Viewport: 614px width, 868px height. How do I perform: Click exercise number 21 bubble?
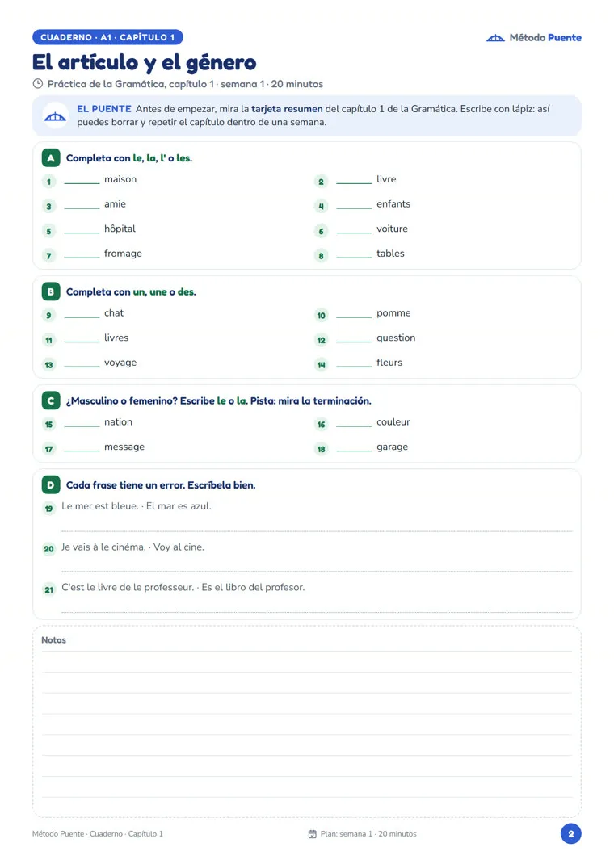tap(48, 589)
